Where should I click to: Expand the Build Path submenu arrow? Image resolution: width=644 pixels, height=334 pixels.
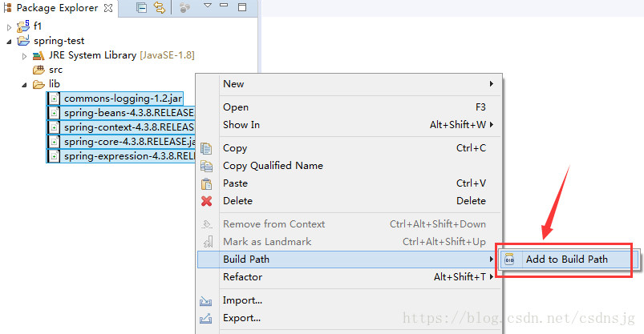pyautogui.click(x=491, y=260)
